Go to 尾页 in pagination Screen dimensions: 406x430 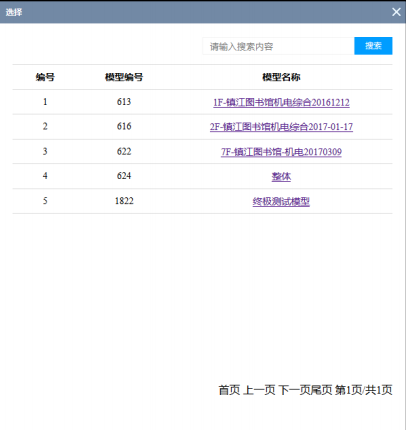321,390
